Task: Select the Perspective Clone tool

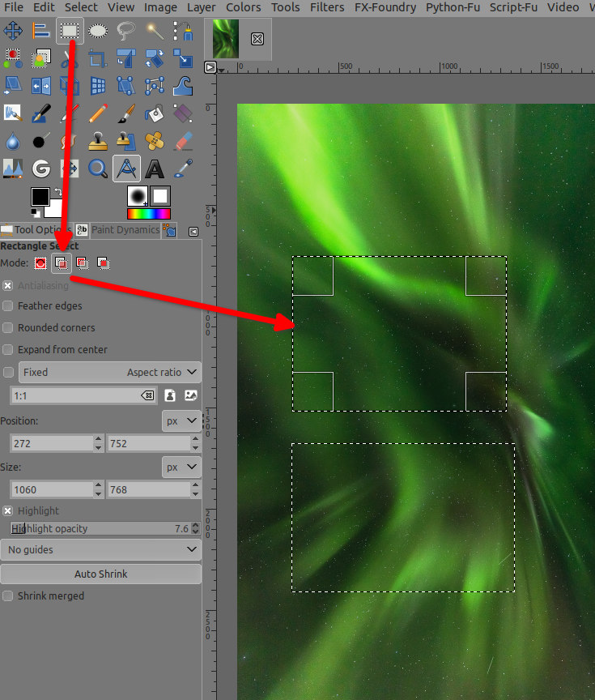Action: (126, 141)
